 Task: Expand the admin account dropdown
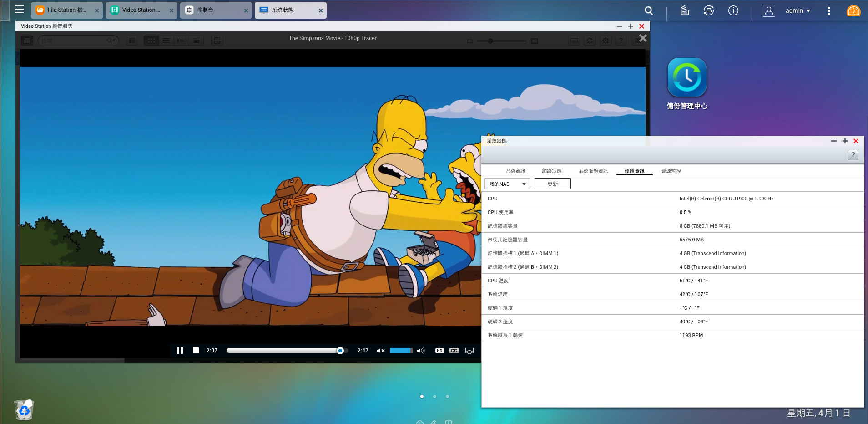(798, 10)
